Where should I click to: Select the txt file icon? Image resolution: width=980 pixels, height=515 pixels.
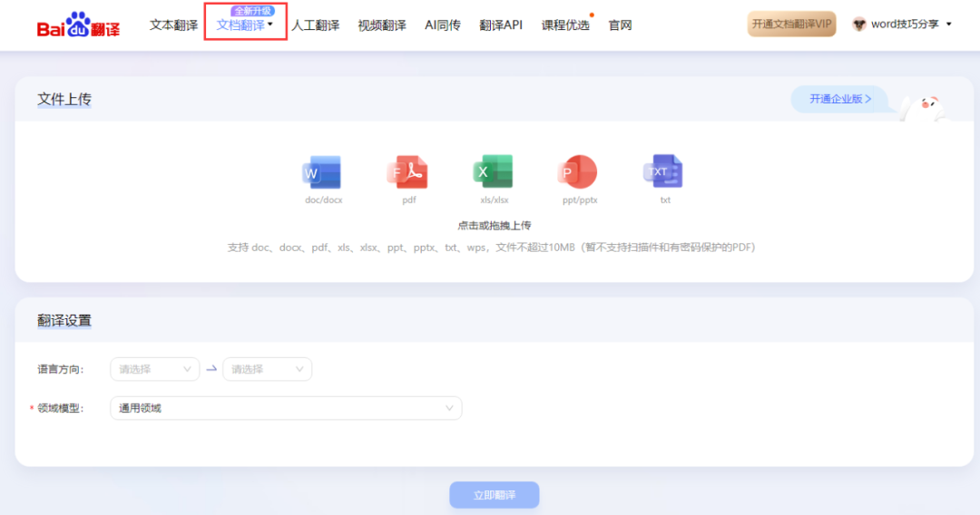663,171
